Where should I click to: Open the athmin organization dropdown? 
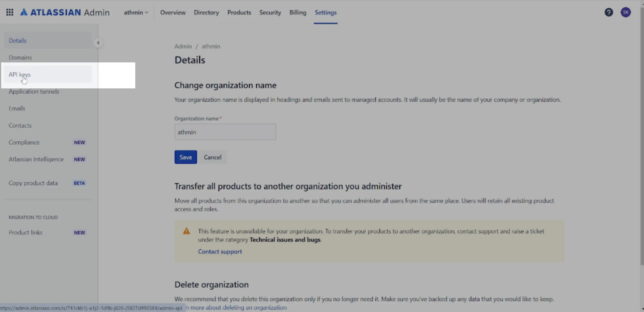point(136,12)
